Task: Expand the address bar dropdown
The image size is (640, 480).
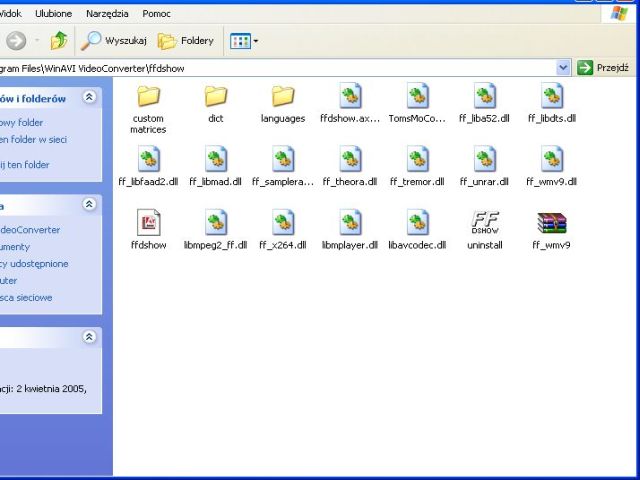Action: [563, 67]
